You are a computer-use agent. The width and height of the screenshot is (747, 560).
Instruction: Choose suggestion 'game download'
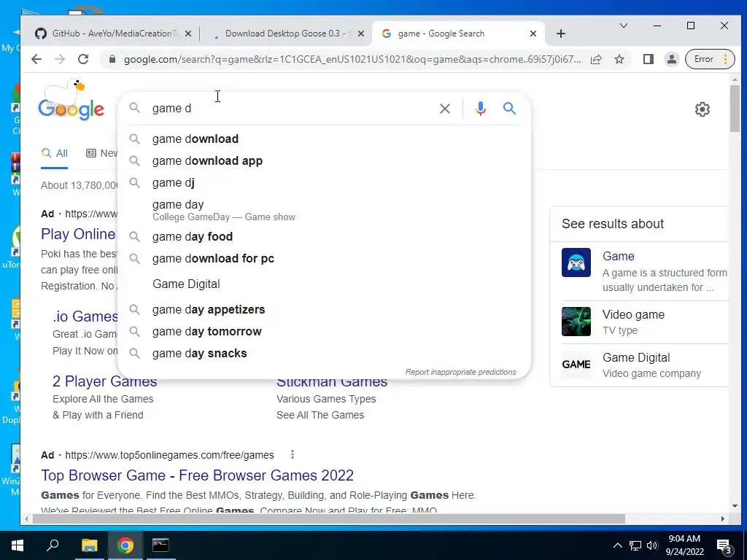click(x=324, y=139)
